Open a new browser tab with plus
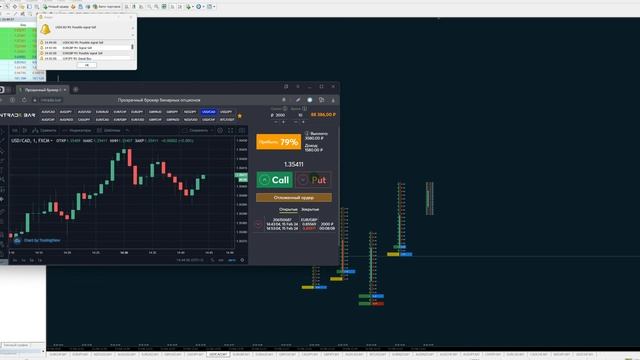 (x=76, y=89)
